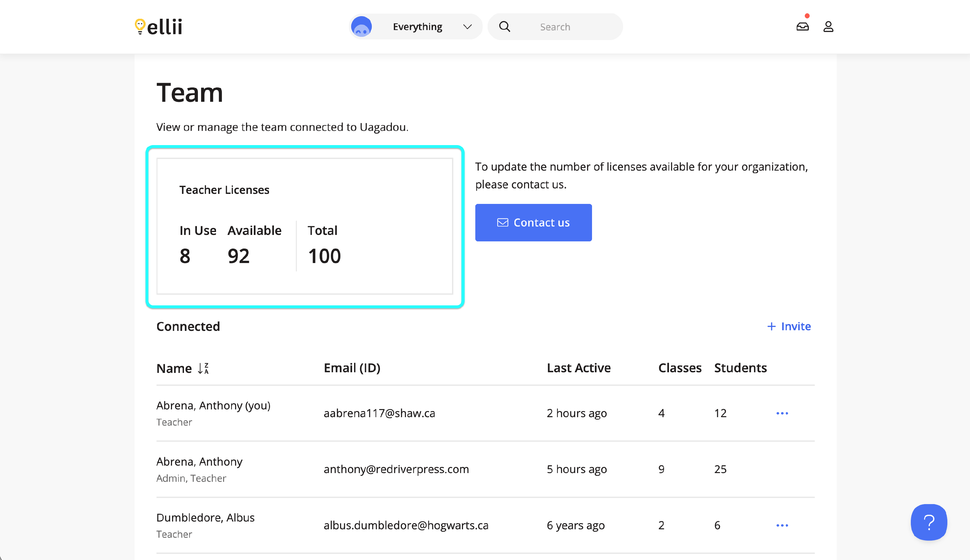Open the three-dot menu for Albus Dumbledore

tap(782, 525)
